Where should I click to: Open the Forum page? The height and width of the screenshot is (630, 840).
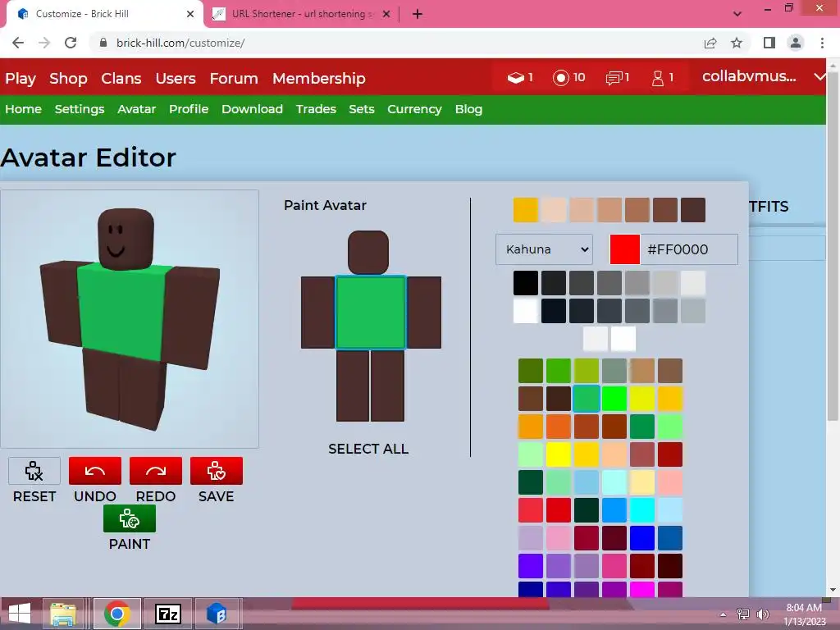(x=234, y=78)
